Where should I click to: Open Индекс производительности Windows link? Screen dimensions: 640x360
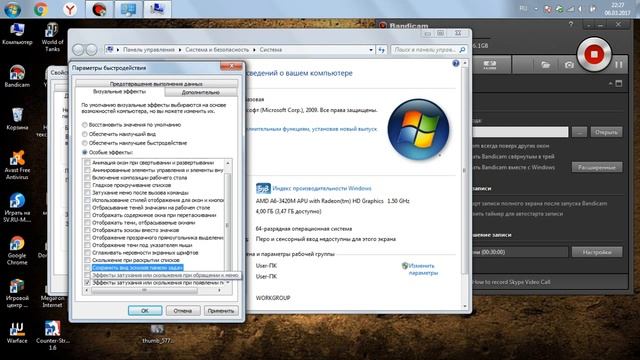pos(322,189)
